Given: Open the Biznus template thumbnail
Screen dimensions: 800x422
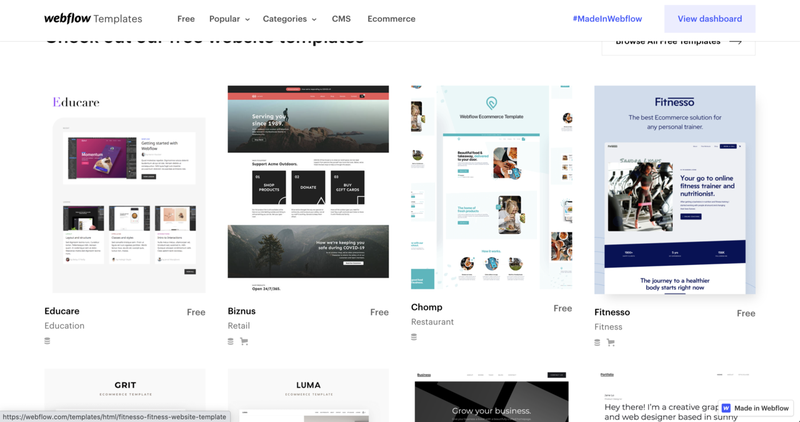Looking at the screenshot, I should [x=308, y=189].
